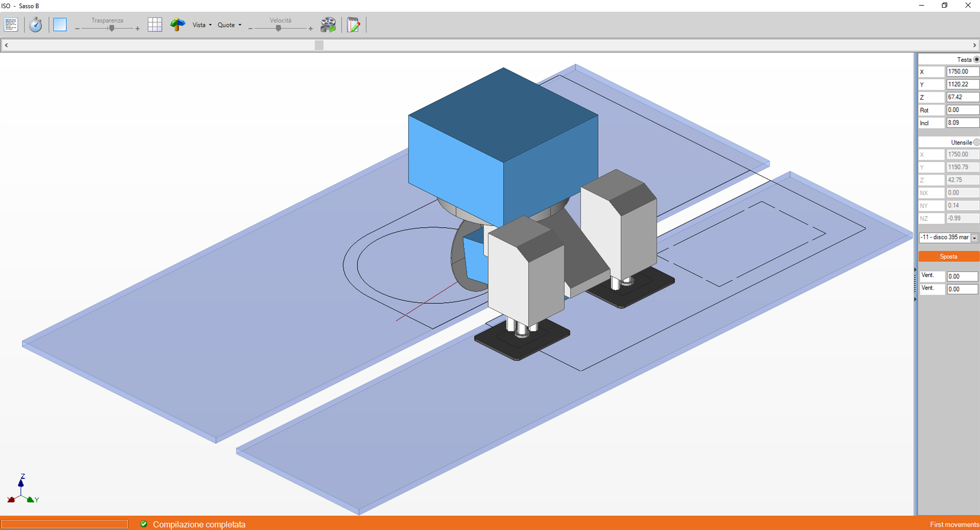Viewport: 980px width, 530px height.
Task: Click the top arrow of the panel splitter
Action: pyautogui.click(x=915, y=270)
